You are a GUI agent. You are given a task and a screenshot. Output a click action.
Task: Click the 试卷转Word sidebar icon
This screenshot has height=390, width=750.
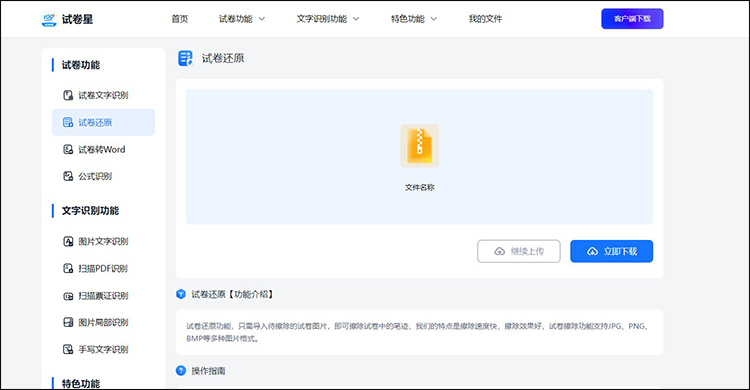[x=68, y=149]
